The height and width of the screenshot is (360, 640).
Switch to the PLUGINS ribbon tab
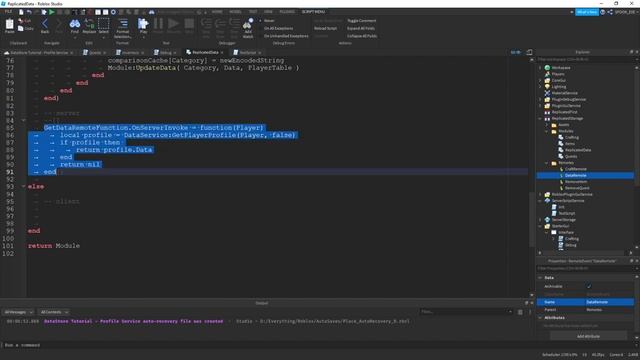(287, 12)
